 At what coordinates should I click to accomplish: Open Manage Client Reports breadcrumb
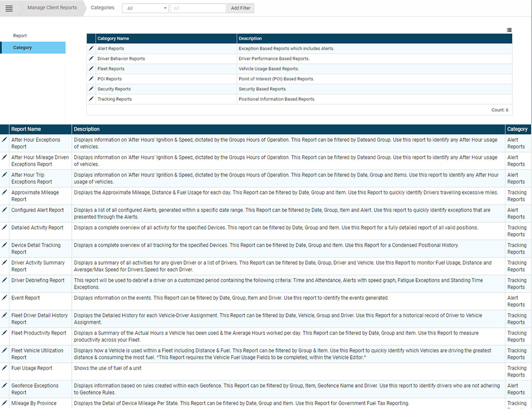(52, 7)
